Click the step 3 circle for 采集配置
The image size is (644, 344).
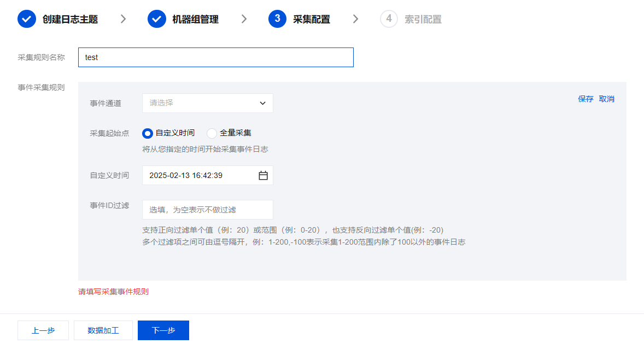click(277, 19)
